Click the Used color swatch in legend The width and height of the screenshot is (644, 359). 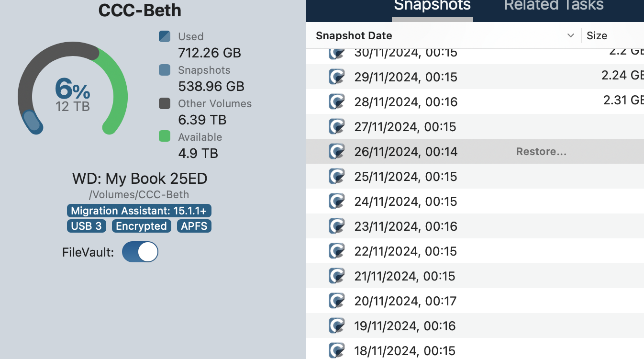click(x=165, y=36)
